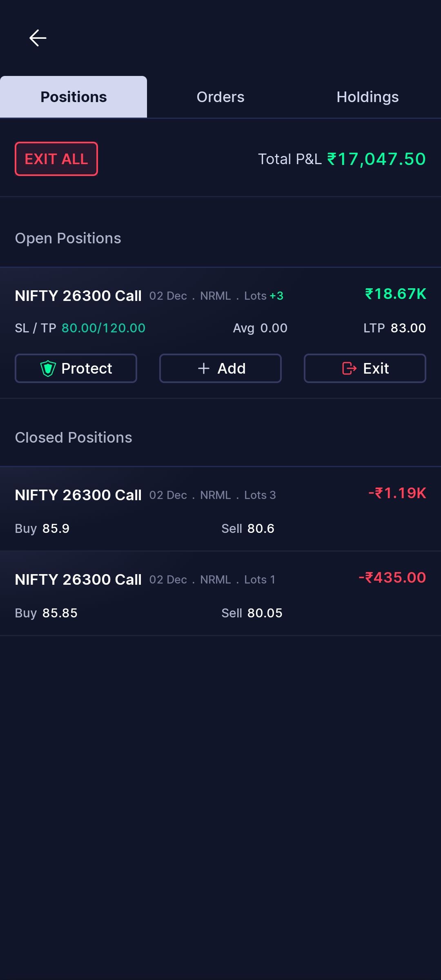Open the closed position with Lots 3
441x980 pixels.
(x=220, y=509)
